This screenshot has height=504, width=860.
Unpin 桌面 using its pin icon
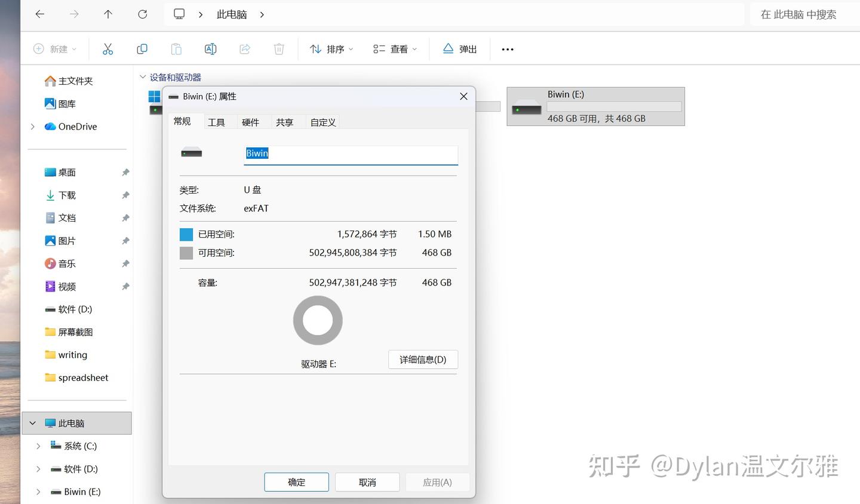(x=125, y=173)
